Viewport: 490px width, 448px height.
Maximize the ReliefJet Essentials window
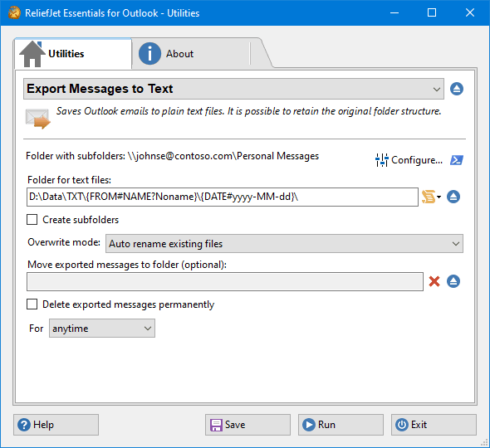click(432, 12)
